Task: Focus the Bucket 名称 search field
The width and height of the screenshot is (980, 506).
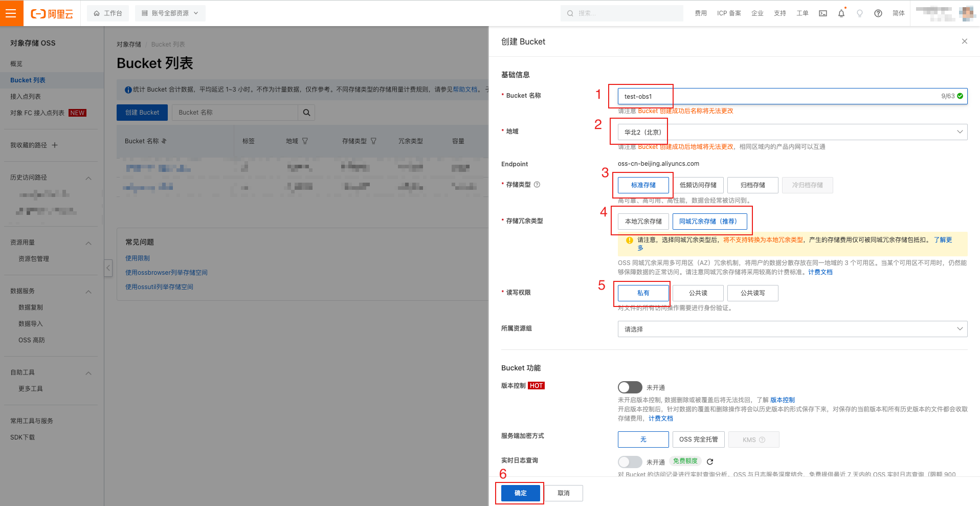Action: [235, 113]
